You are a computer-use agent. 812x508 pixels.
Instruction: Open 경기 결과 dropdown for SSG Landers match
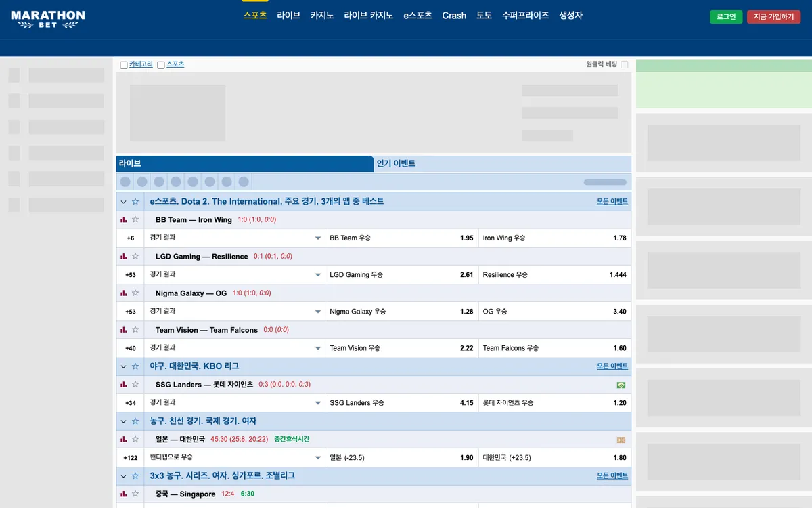pyautogui.click(x=235, y=402)
